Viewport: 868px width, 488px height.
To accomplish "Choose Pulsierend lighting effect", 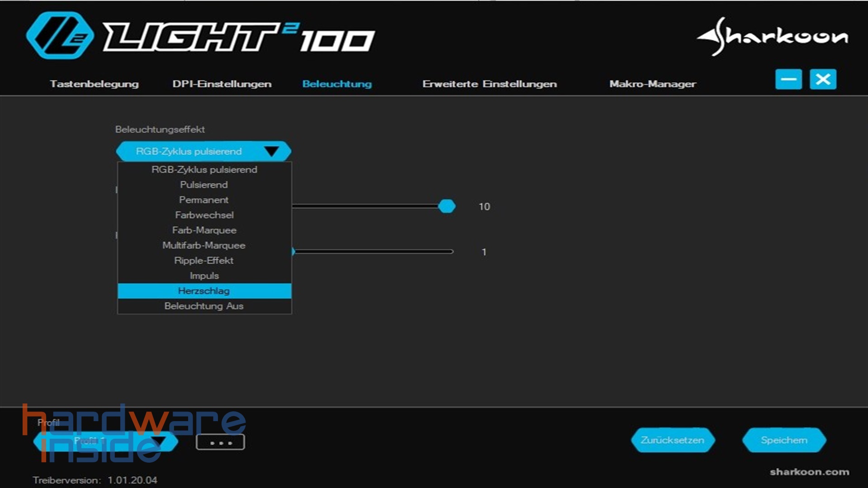I will point(204,185).
